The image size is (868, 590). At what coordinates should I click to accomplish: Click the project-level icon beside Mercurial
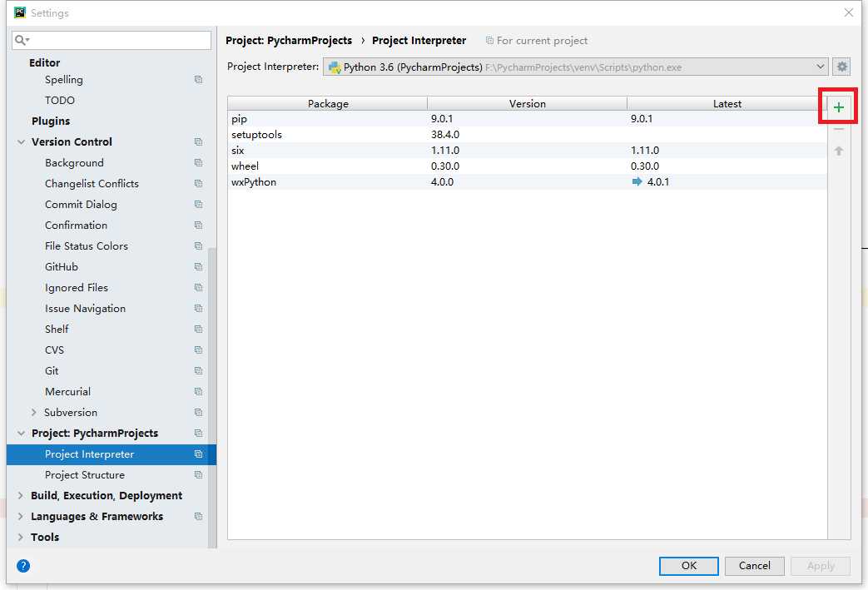coord(198,392)
